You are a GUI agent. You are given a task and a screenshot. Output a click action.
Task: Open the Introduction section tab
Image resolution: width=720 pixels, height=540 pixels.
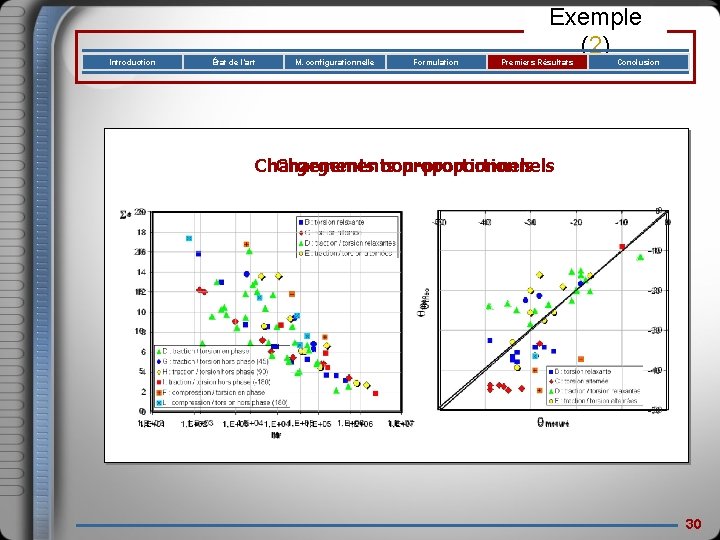pyautogui.click(x=132, y=62)
